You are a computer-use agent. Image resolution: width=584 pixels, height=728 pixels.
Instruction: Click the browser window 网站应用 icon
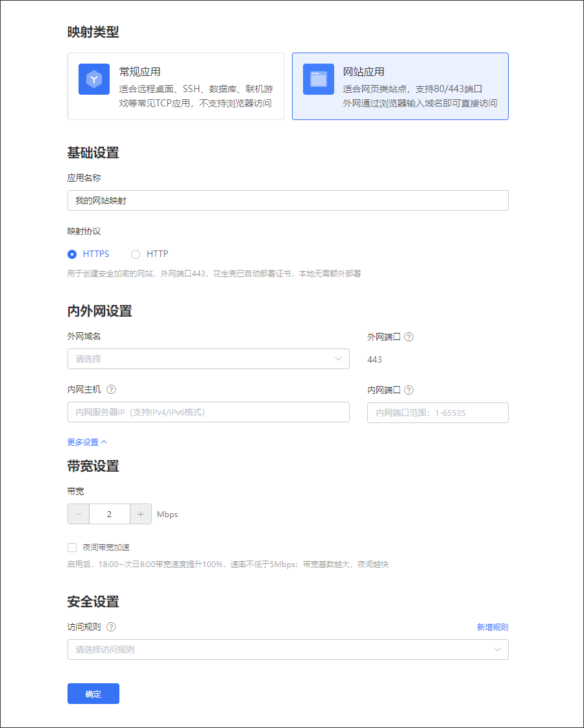tap(319, 79)
